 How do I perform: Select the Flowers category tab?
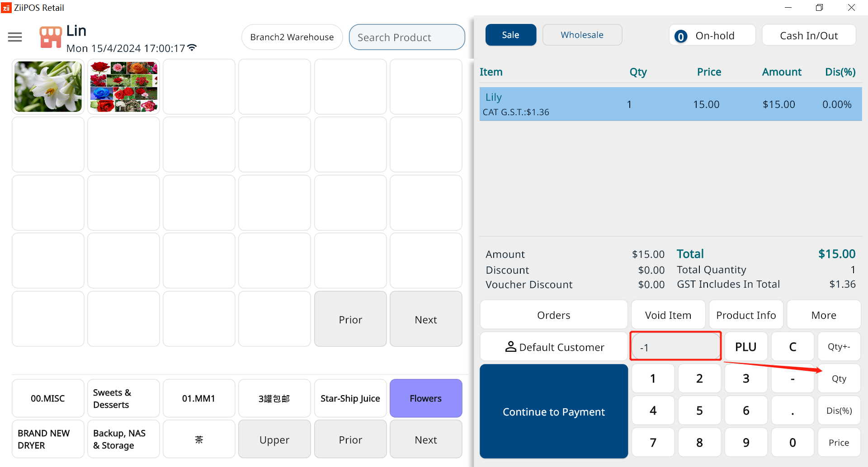pyautogui.click(x=426, y=398)
